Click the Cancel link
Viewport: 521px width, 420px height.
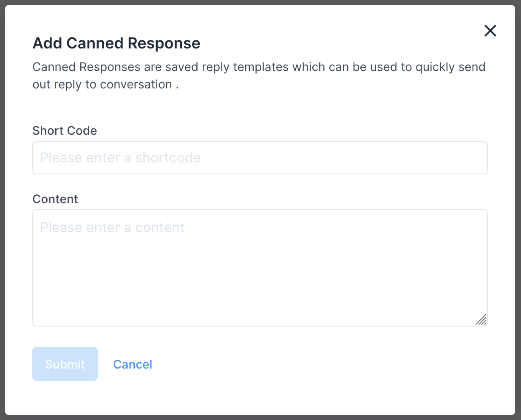pyautogui.click(x=133, y=364)
